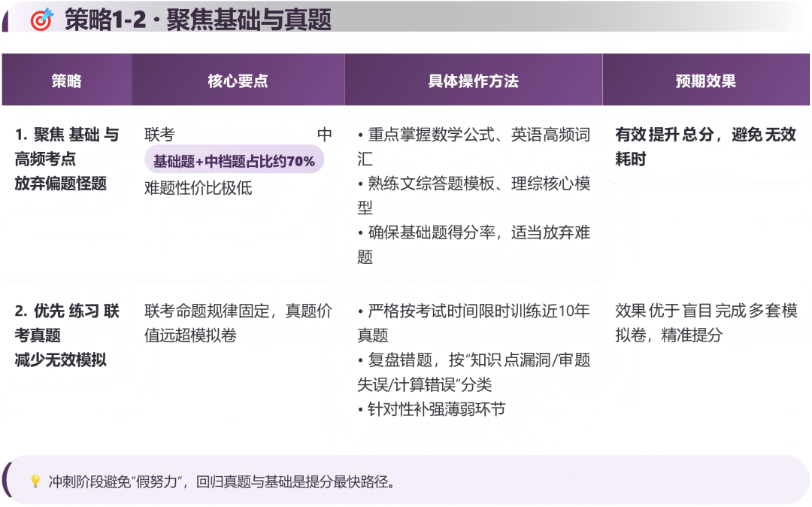
Task: Click the bullet 熟练文综答题模板、理综核心模型
Action: [474, 196]
